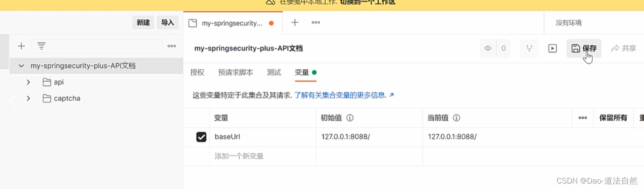Open sidebar three-dot options menu
The width and height of the screenshot is (644, 189).
171,46
